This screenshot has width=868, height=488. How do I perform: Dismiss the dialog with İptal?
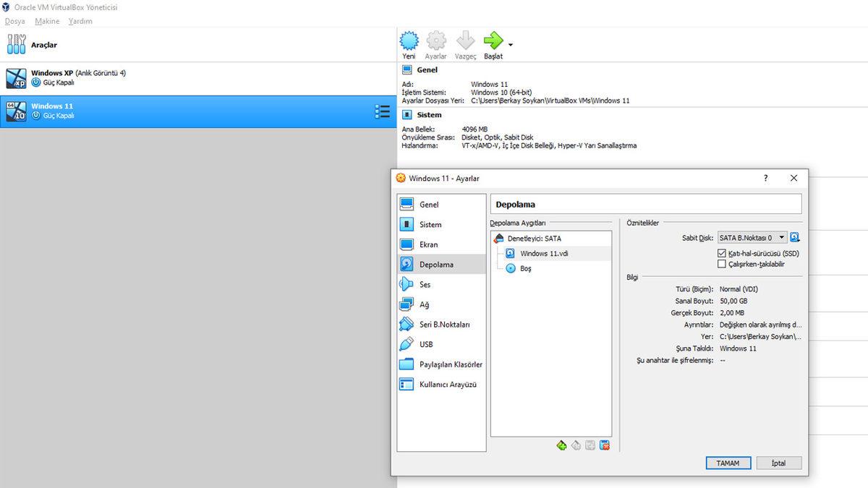point(779,463)
